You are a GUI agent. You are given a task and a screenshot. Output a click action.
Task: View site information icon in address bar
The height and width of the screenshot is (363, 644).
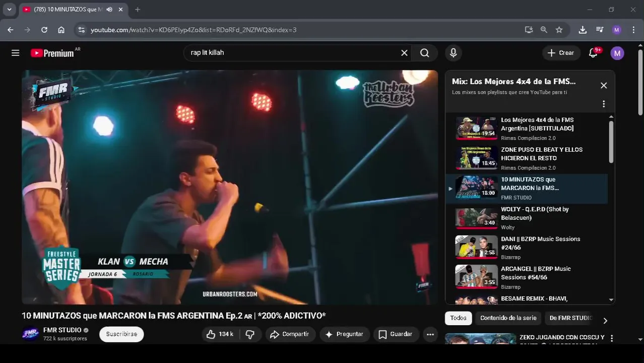pos(81,30)
